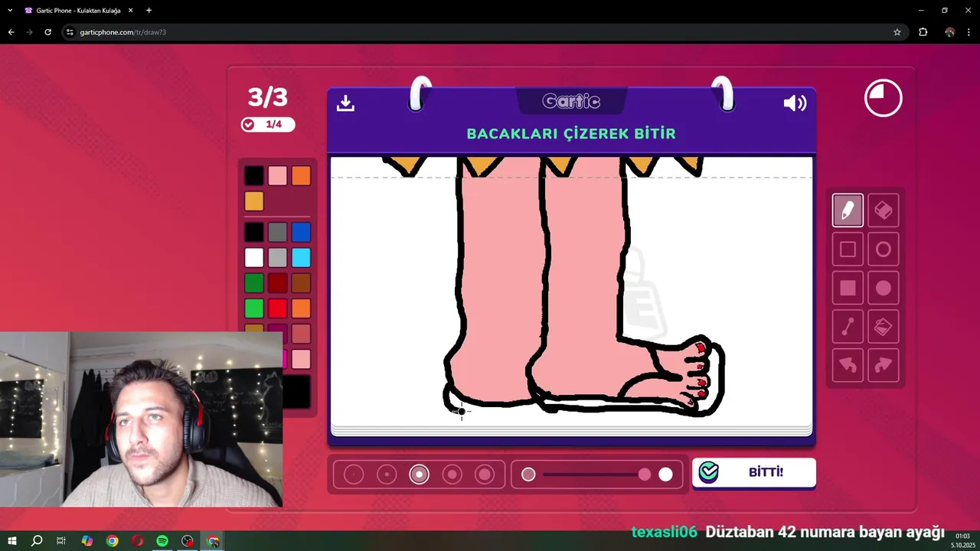
Task: Go back in the browser
Action: click(11, 32)
